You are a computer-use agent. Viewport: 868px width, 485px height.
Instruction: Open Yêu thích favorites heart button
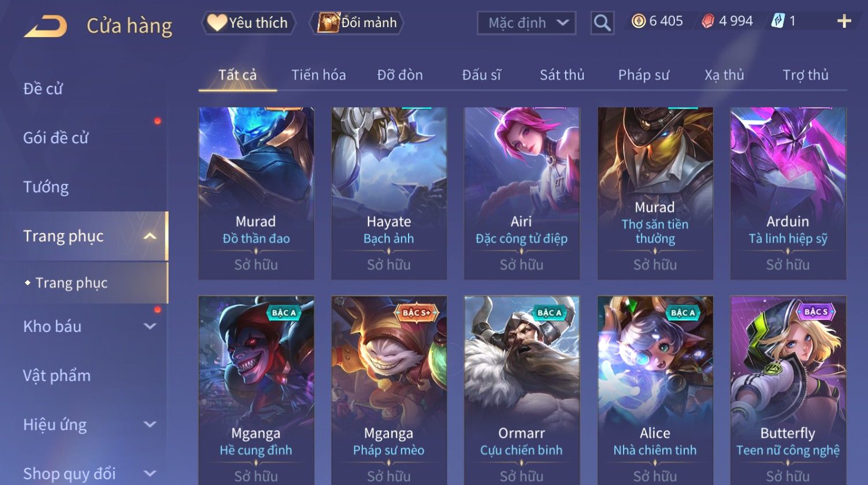(248, 23)
